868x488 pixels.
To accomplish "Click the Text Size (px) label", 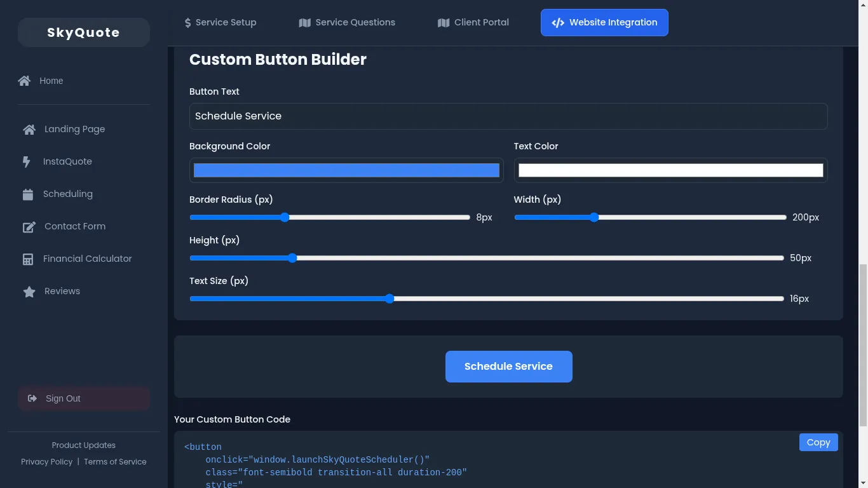I will [x=219, y=281].
